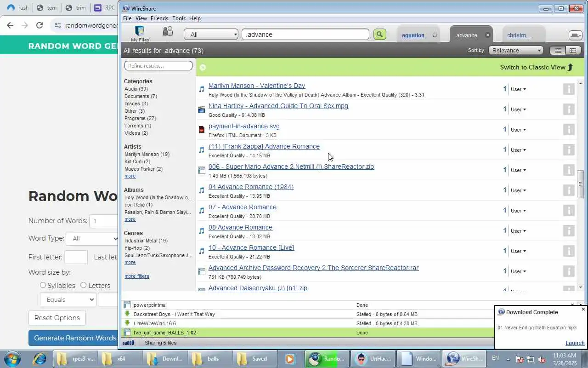The height and width of the screenshot is (368, 588).
Task: Filter by Programs (27) category
Action: click(141, 118)
